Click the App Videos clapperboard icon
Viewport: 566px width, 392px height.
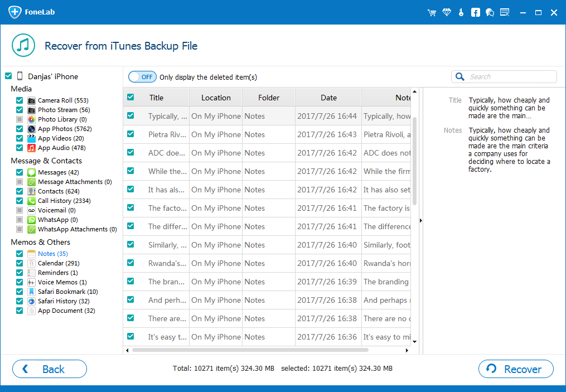[31, 138]
